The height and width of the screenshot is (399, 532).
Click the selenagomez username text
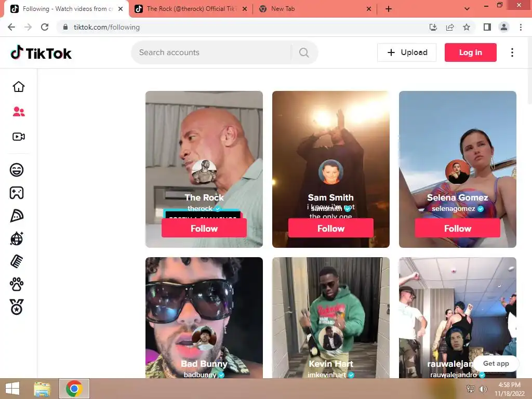453,209
